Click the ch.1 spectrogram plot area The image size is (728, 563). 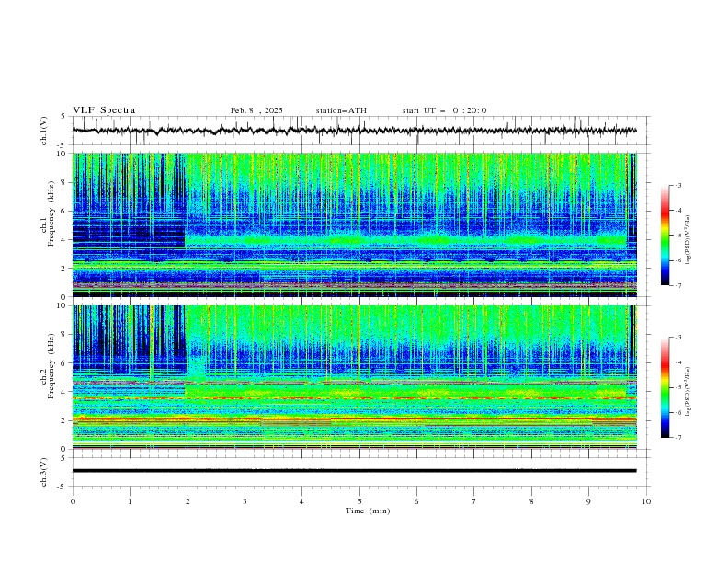[355, 224]
